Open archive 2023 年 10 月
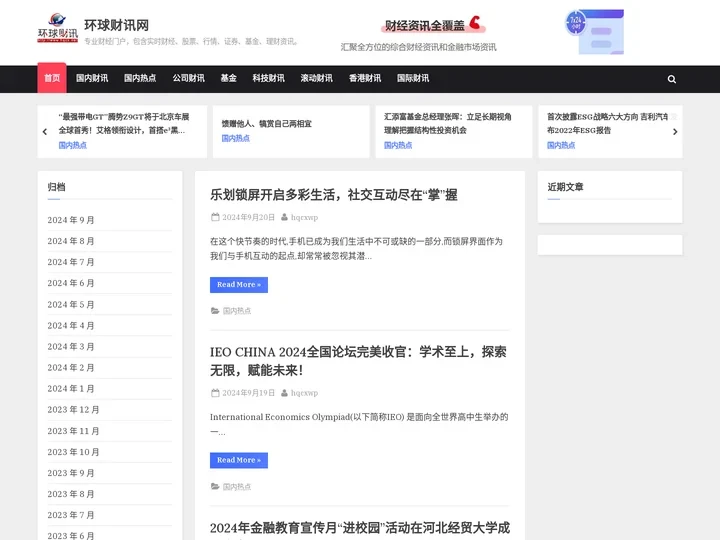Image resolution: width=720 pixels, height=540 pixels. 73,452
